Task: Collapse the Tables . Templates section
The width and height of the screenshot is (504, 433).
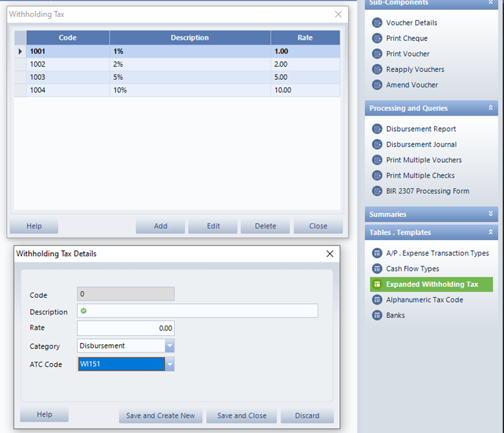Action: click(491, 233)
